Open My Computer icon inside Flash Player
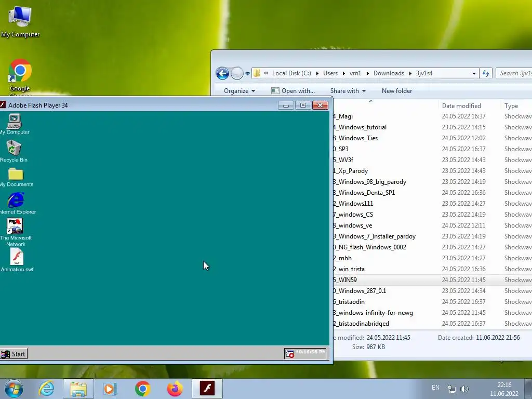Viewport: 532px width, 399px height. coord(14,124)
